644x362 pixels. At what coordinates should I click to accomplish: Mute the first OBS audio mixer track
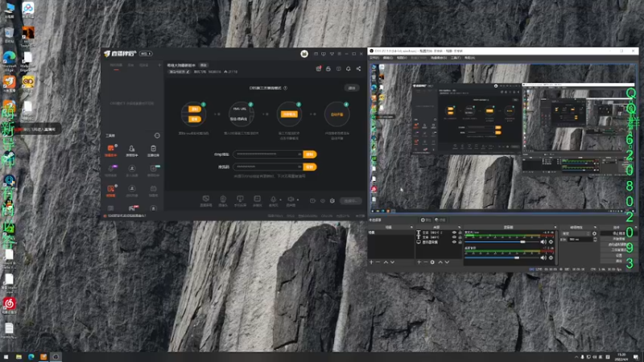543,242
